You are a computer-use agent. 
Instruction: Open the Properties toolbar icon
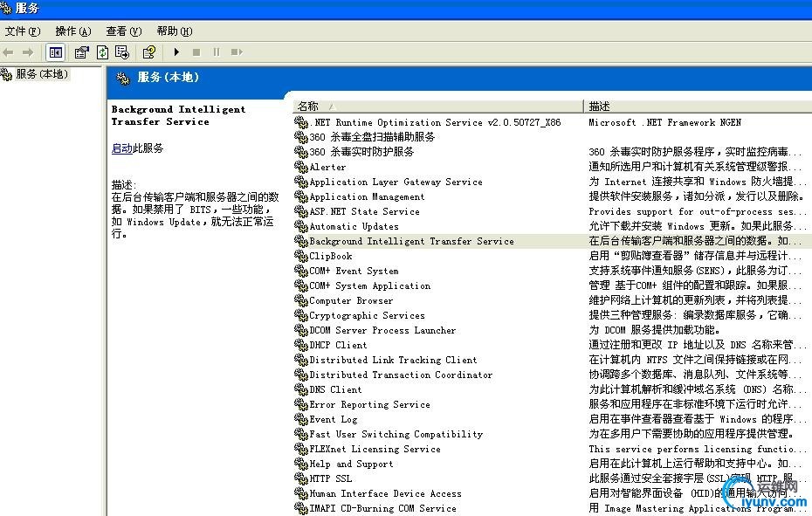click(82, 52)
